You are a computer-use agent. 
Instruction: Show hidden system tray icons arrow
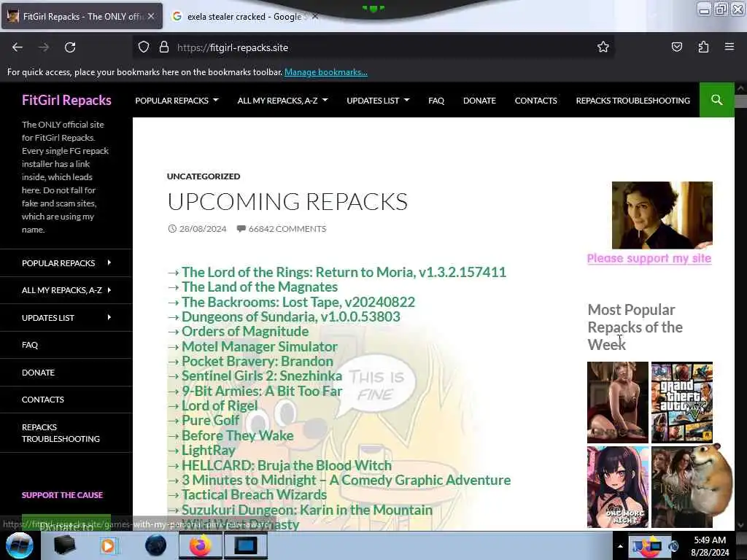[x=620, y=546]
